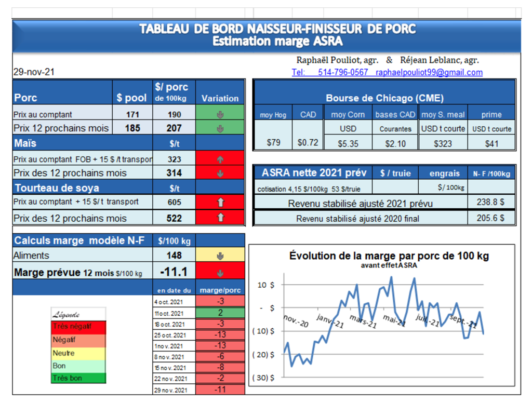The height and width of the screenshot is (403, 532).
Task: Click the up arrow for soya Prix des 12 prochains mois
Action: click(220, 218)
